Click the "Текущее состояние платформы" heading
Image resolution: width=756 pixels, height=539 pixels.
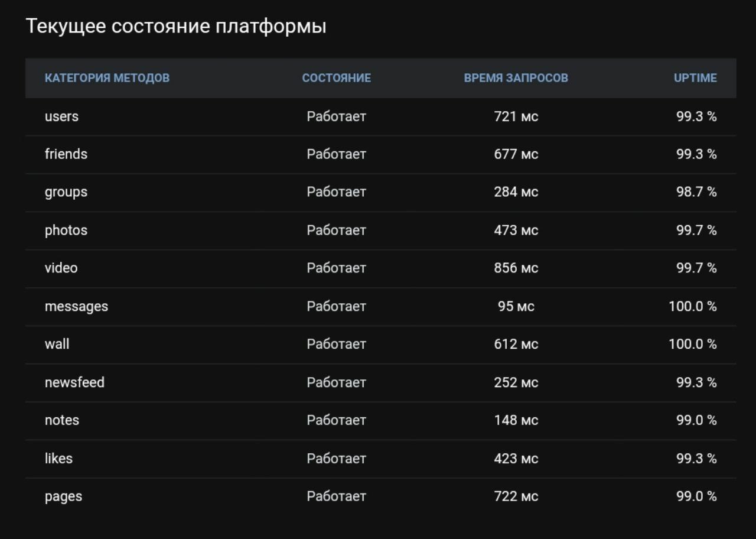click(176, 27)
